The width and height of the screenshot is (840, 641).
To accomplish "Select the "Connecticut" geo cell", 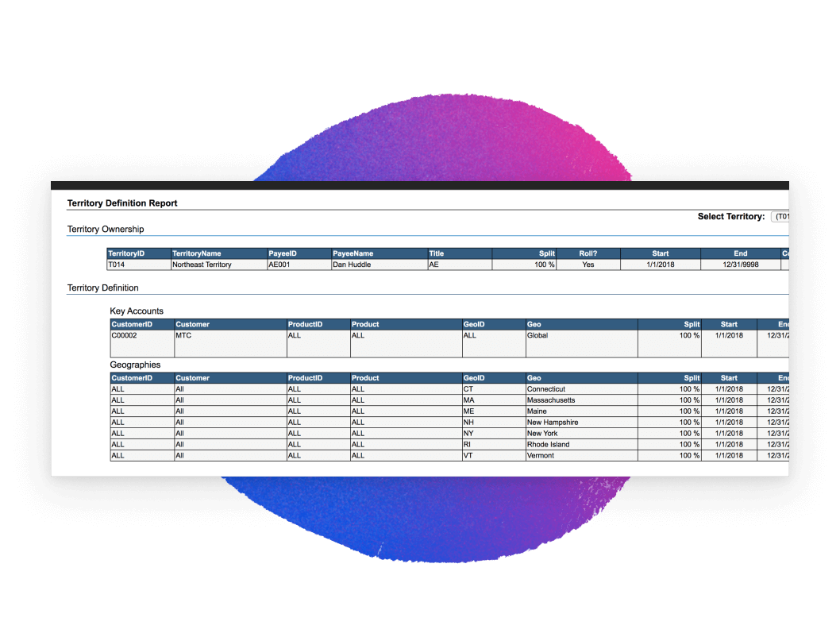I will point(582,389).
